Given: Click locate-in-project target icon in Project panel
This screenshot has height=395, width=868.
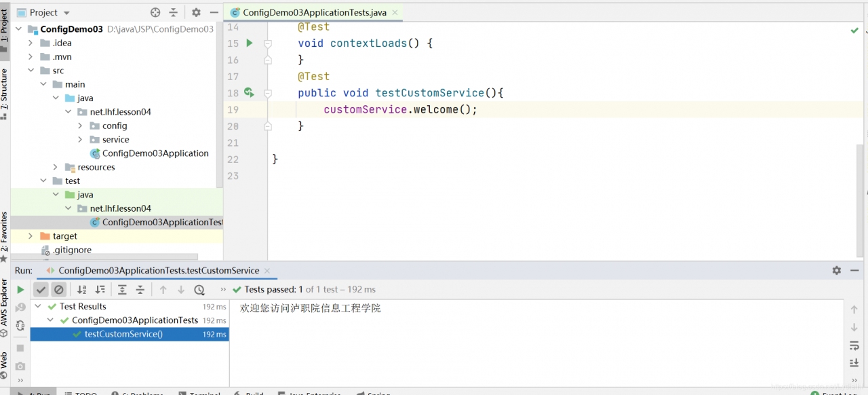Looking at the screenshot, I should pyautogui.click(x=155, y=12).
